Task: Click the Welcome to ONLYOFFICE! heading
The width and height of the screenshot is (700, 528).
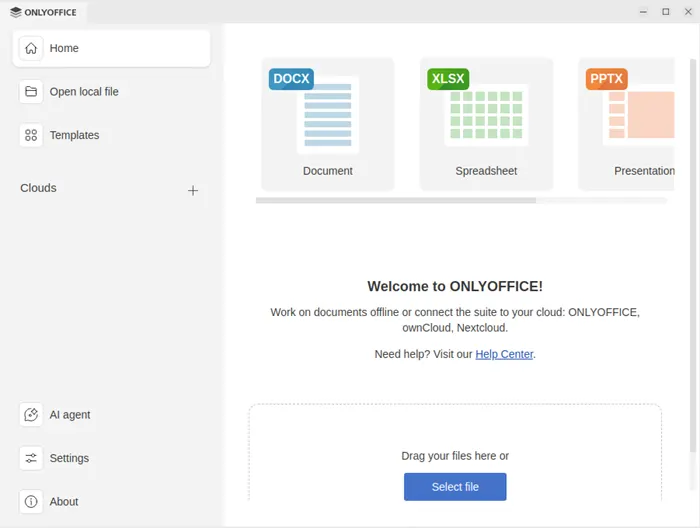Action: [455, 286]
